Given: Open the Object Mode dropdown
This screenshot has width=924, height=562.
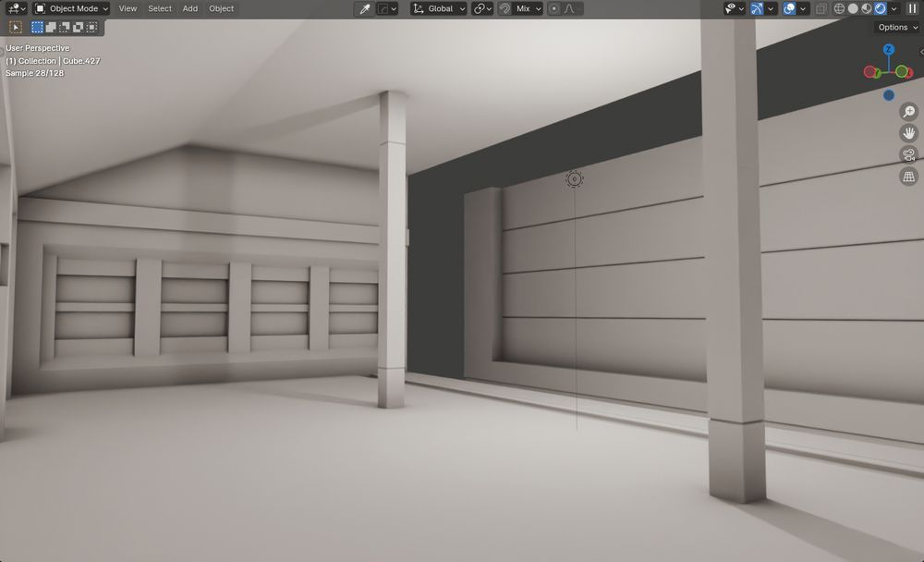Looking at the screenshot, I should point(71,8).
